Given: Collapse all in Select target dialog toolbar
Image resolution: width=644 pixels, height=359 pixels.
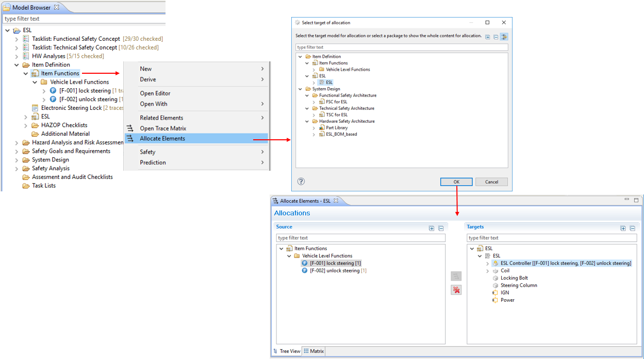Looking at the screenshot, I should pos(496,37).
